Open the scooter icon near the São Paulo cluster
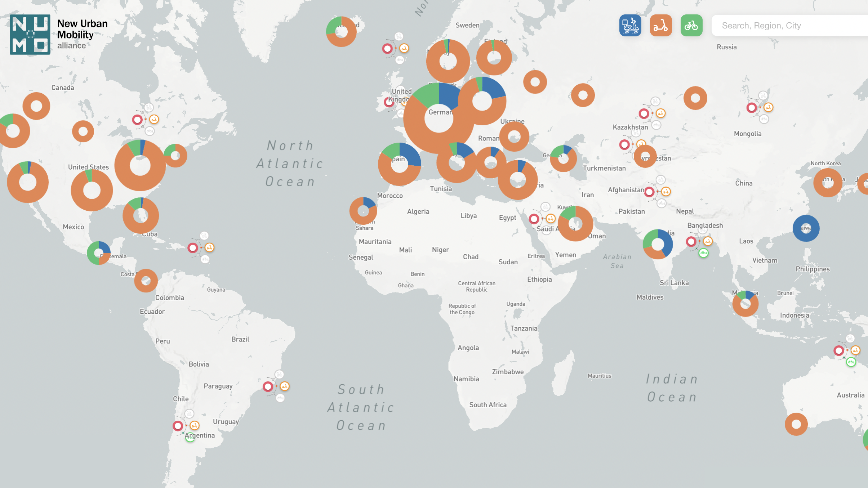 284,386
